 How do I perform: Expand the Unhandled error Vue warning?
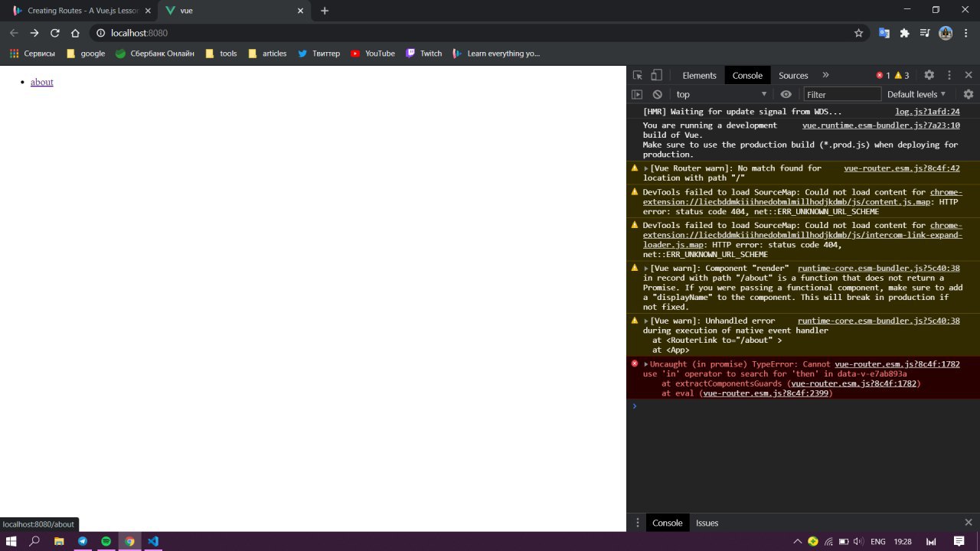point(646,321)
